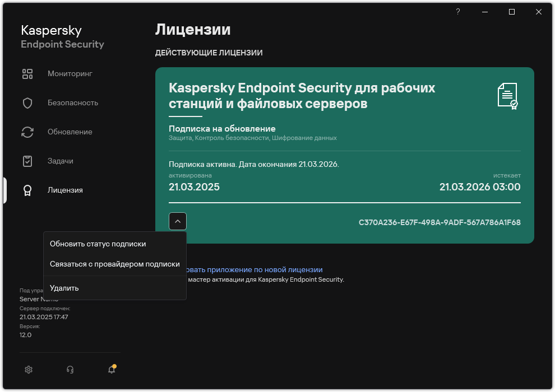Open support via the headset icon
555x392 pixels.
click(x=70, y=369)
